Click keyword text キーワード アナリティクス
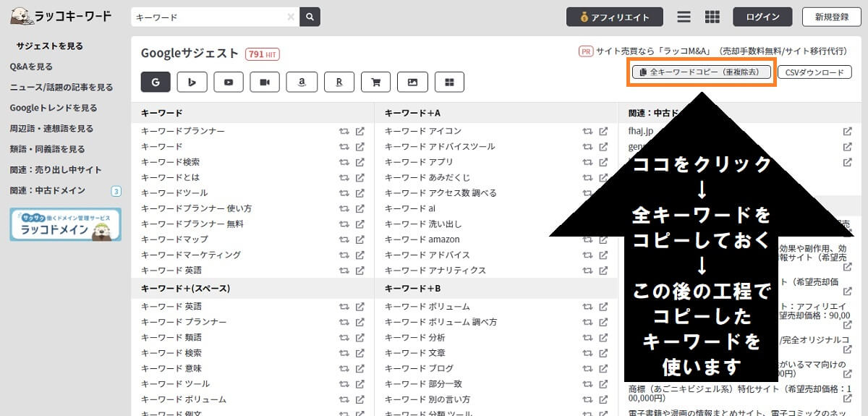 click(435, 271)
